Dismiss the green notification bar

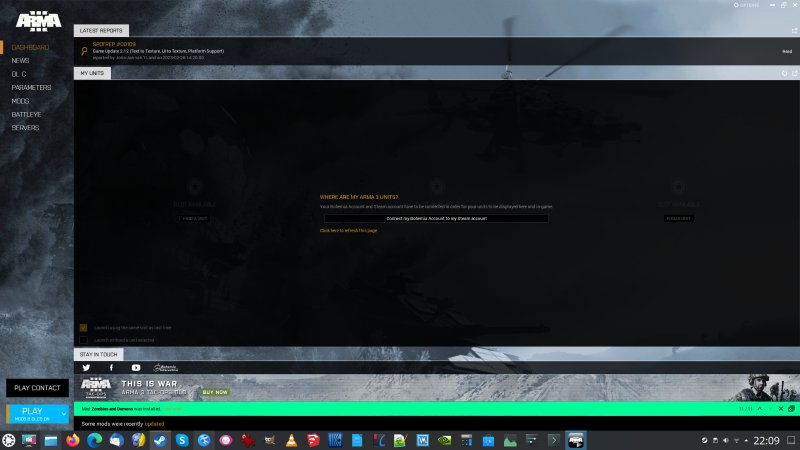pyautogui.click(x=781, y=409)
